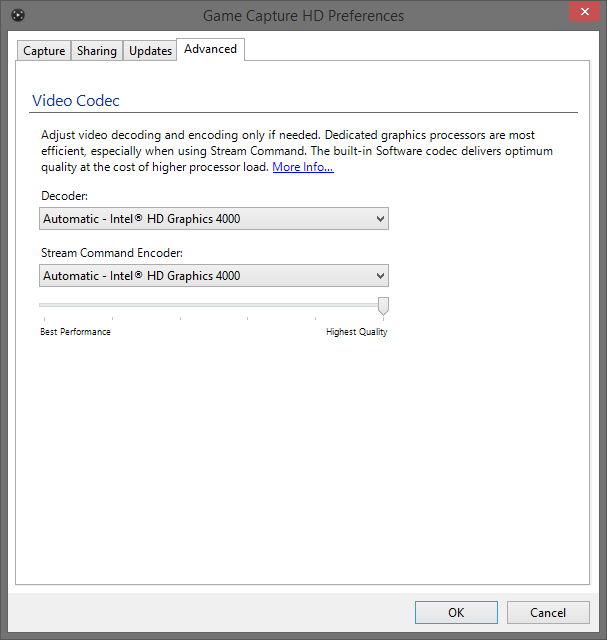Click the Game Capture HD app icon in title bar

(x=16, y=15)
